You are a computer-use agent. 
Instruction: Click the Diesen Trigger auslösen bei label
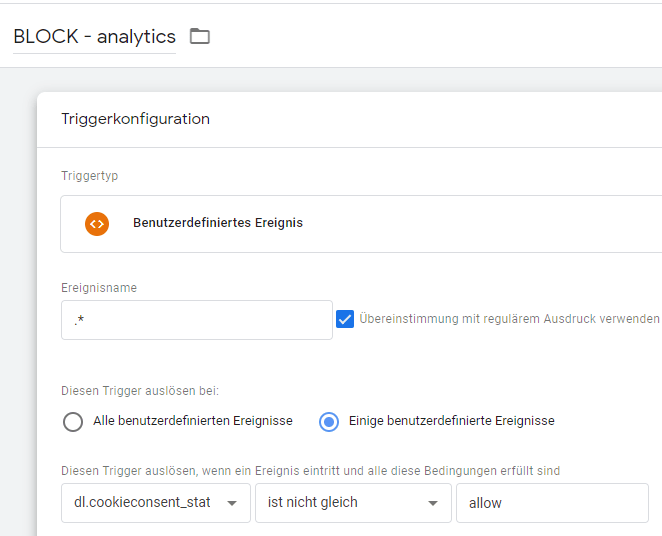[x=140, y=391]
